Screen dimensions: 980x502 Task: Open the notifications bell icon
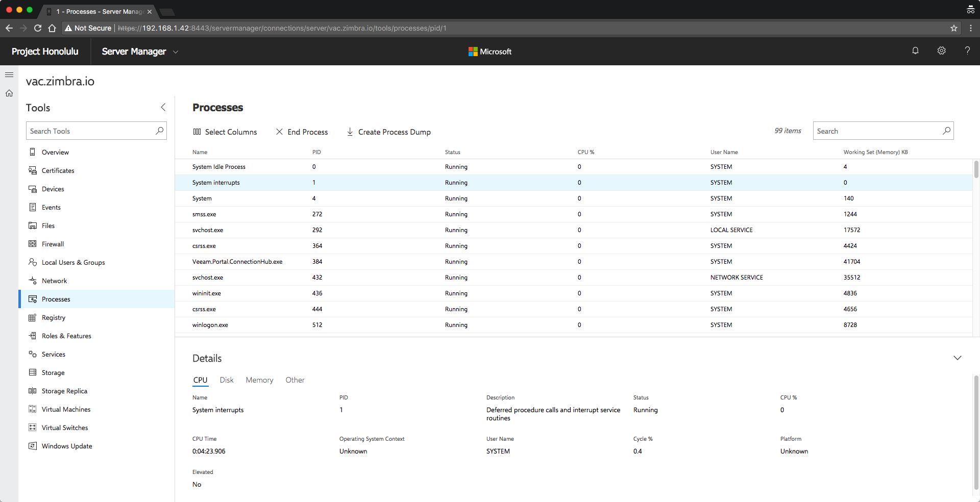coord(915,51)
